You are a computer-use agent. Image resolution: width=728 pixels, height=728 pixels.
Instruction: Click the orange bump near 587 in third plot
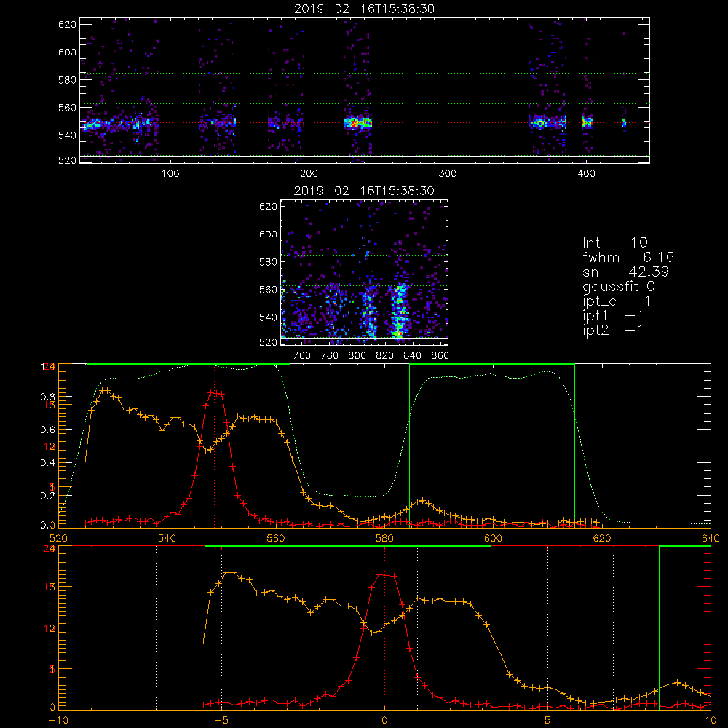pos(422,501)
